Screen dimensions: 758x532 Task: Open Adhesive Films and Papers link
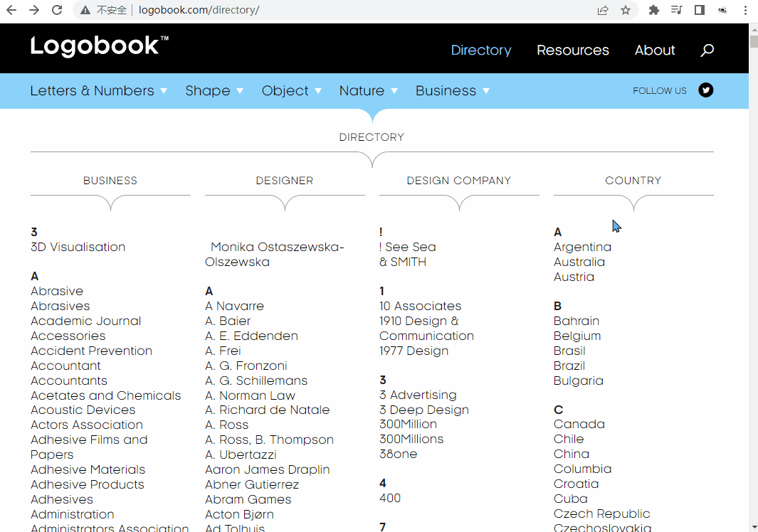[89, 447]
